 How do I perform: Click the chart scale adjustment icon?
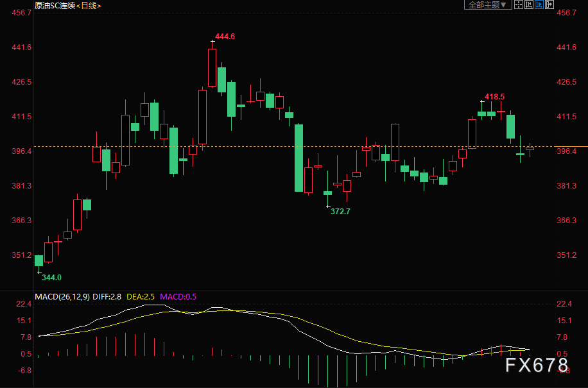click(528, 4)
